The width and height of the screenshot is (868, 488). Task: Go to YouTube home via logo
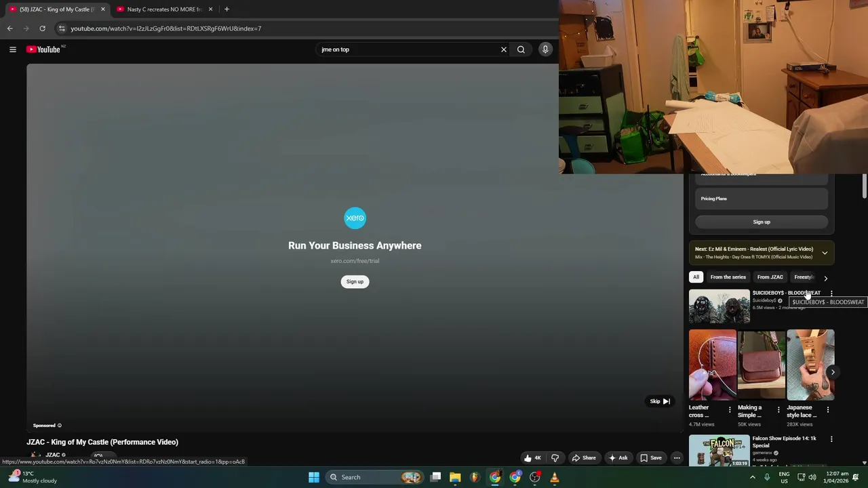(x=43, y=49)
